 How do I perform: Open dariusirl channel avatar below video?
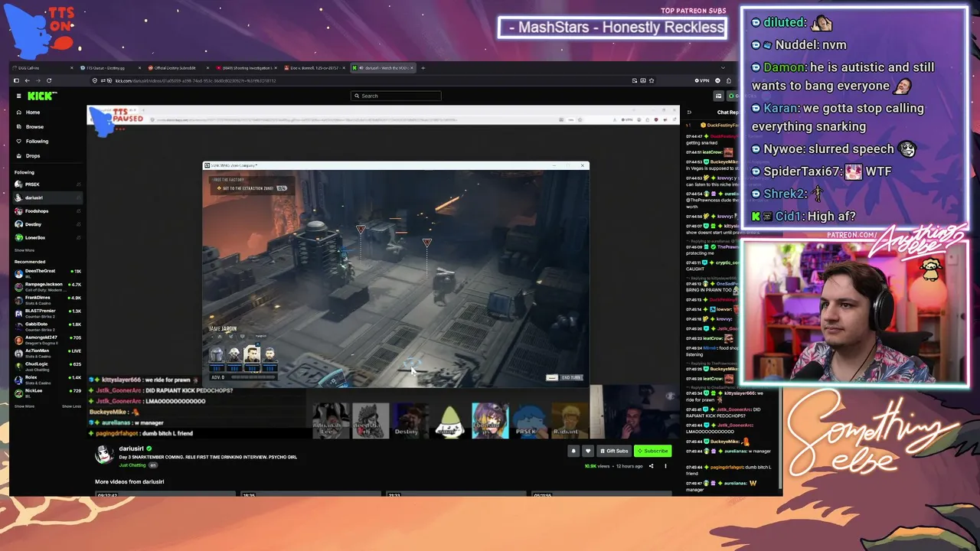pos(104,455)
